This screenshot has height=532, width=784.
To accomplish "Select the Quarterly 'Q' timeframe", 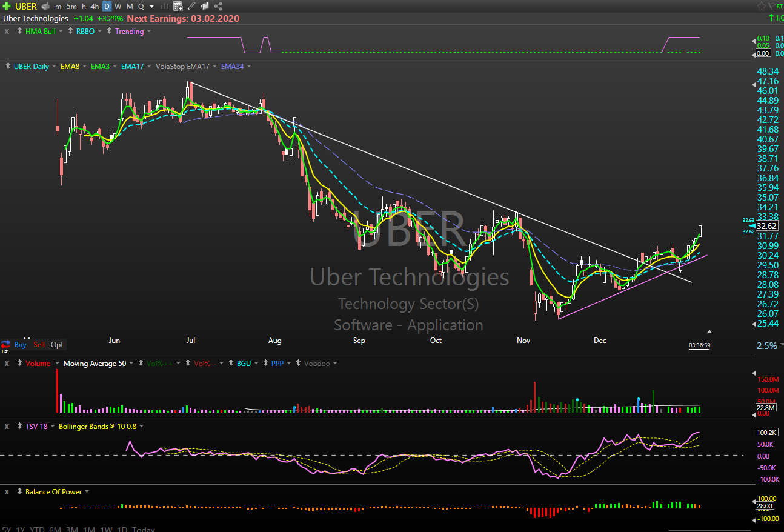I will pos(141,6).
